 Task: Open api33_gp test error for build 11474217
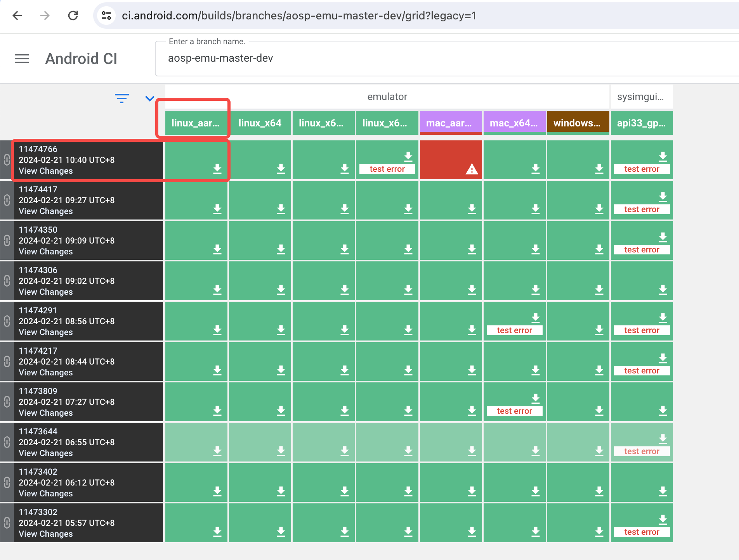click(642, 371)
